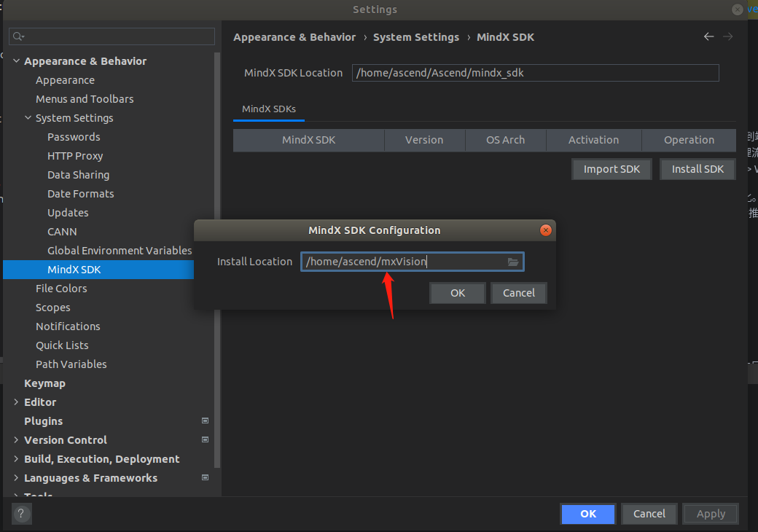
Task: Click System Settings in the breadcrumb
Action: coord(415,37)
